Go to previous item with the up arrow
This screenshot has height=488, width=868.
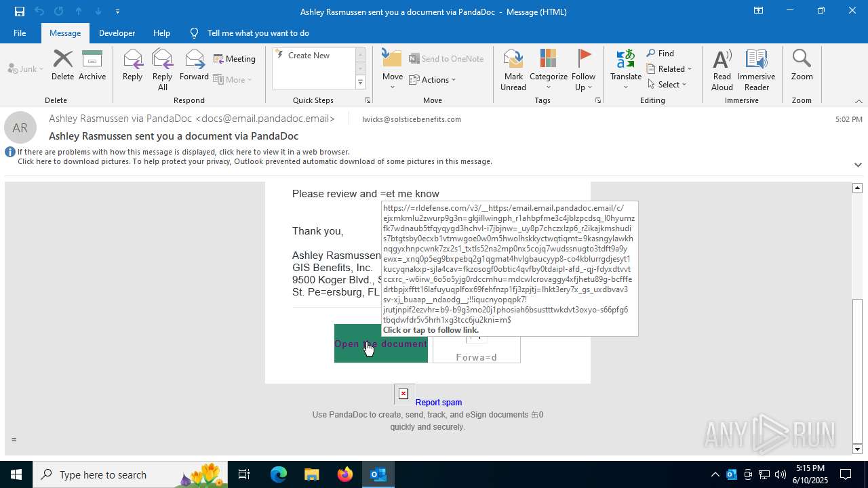click(79, 11)
